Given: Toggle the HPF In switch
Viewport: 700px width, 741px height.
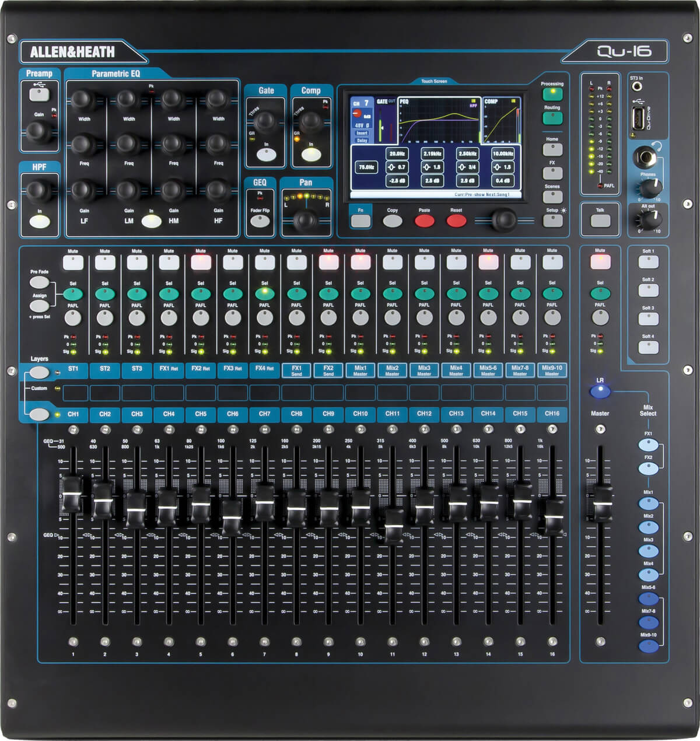Looking at the screenshot, I should [39, 222].
